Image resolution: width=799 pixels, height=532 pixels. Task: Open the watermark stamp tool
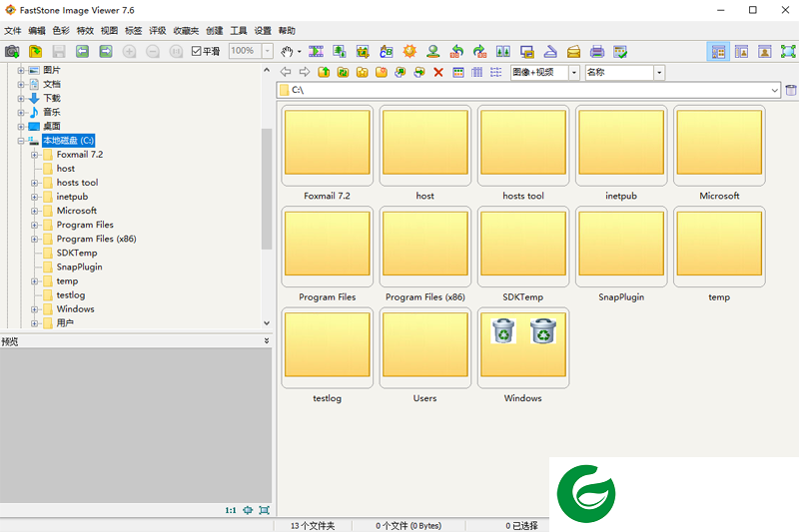[x=433, y=52]
